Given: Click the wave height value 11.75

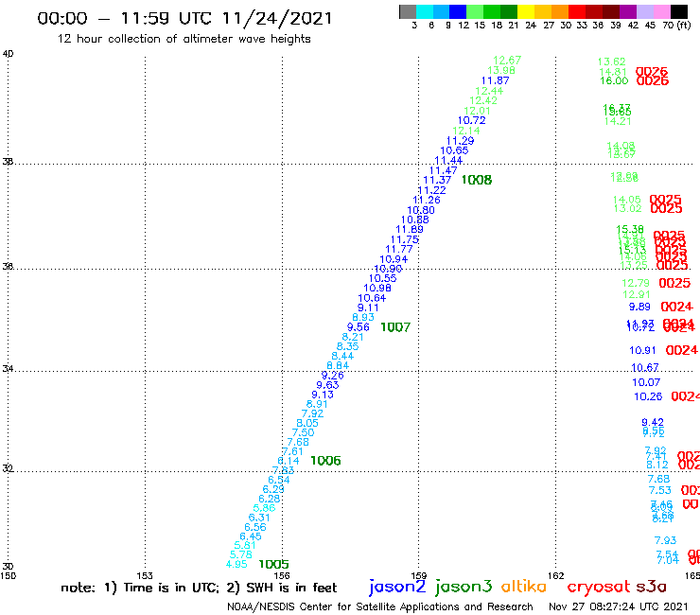Looking at the screenshot, I should point(405,239).
